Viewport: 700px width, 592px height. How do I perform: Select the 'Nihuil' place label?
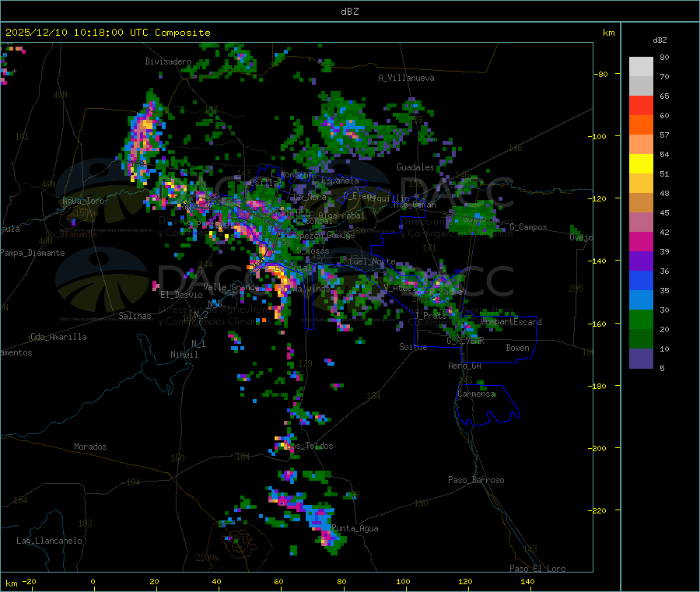pyautogui.click(x=184, y=355)
